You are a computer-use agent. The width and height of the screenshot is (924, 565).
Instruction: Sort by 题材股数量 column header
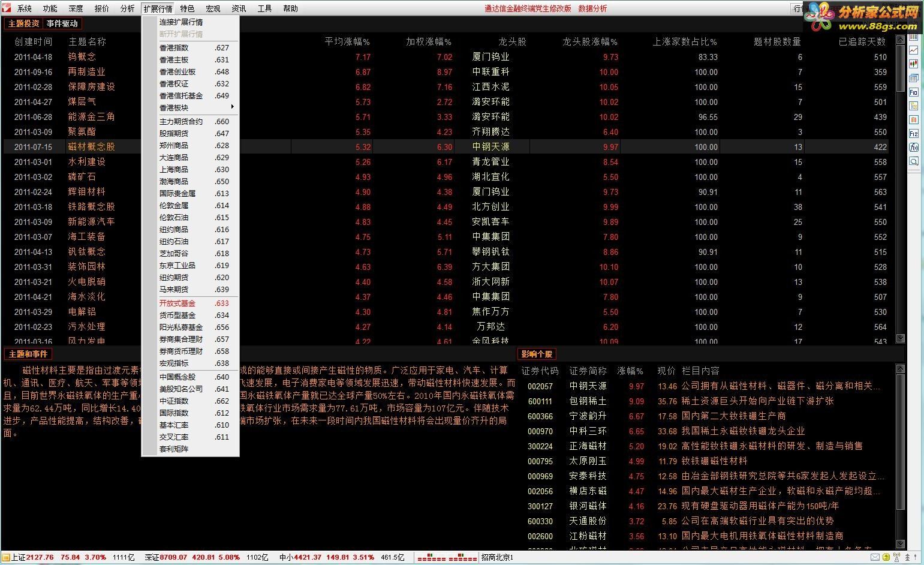coord(778,42)
